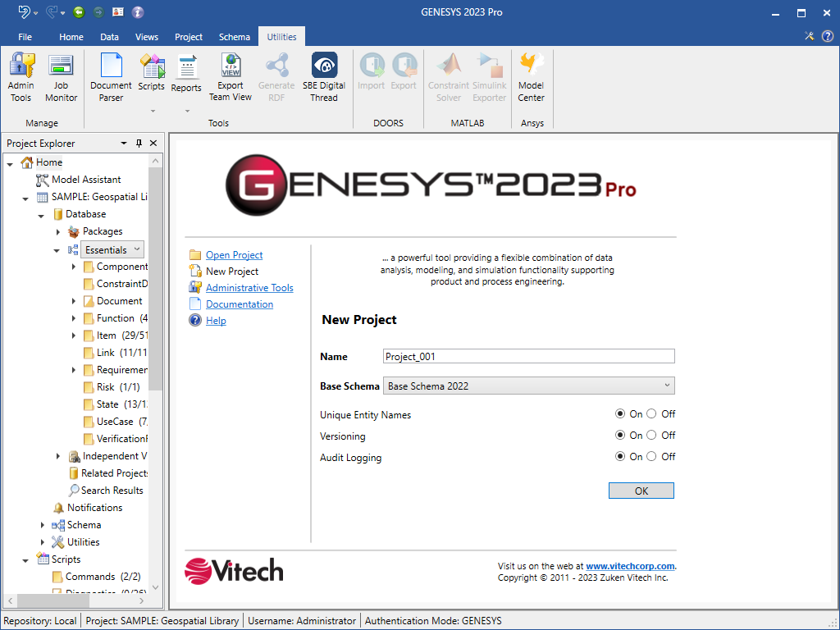Screen dimensions: 840x630
Task: Set Versioning to Off
Action: pyautogui.click(x=652, y=436)
